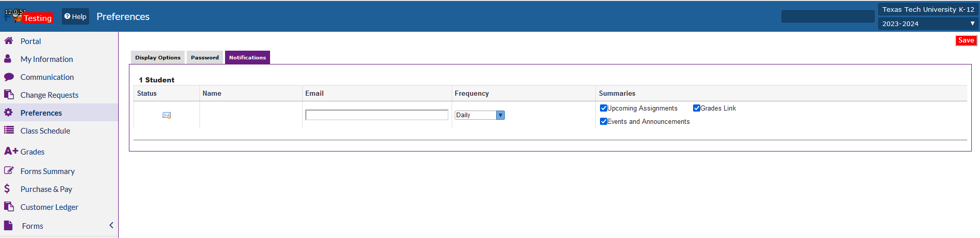Open the Help button in header

[75, 16]
